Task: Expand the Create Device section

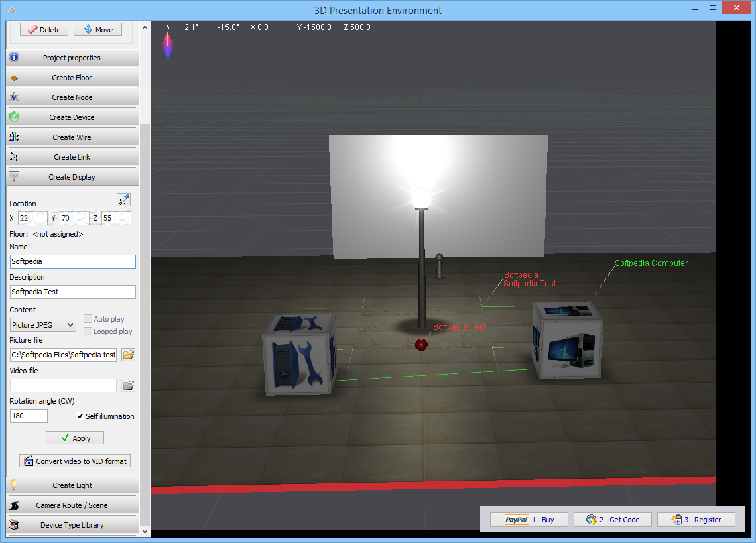Action: pyautogui.click(x=72, y=117)
